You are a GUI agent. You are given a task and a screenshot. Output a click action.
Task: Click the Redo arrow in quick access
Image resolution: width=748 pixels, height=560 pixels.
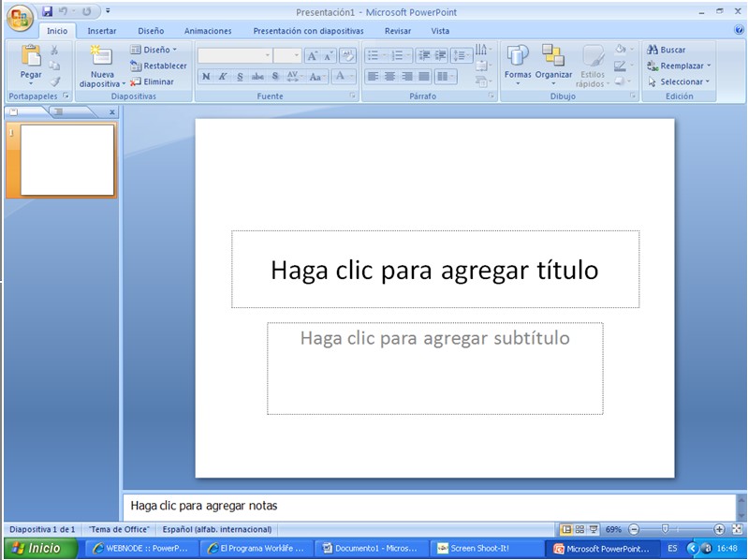point(86,11)
